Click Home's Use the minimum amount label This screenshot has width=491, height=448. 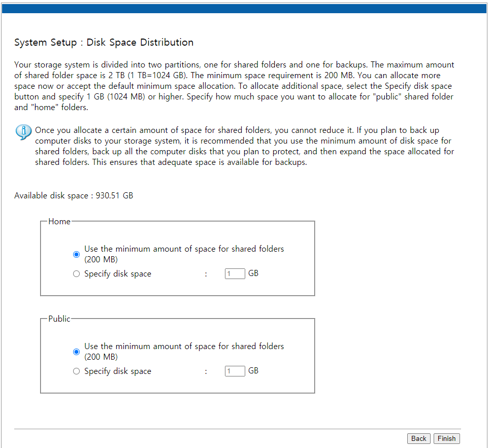tap(184, 254)
